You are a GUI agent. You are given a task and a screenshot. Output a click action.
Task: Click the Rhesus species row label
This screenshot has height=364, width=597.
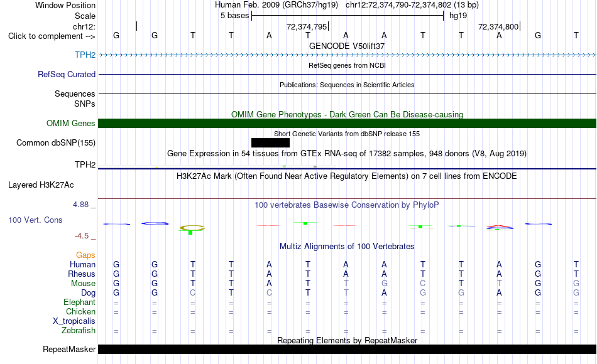pos(82,274)
